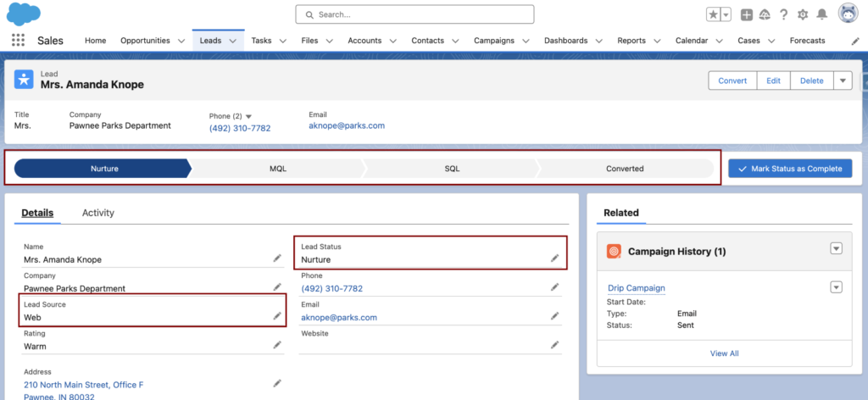This screenshot has height=400, width=868.
Task: Click the Details phone (492) 310-7782 link
Action: (331, 289)
